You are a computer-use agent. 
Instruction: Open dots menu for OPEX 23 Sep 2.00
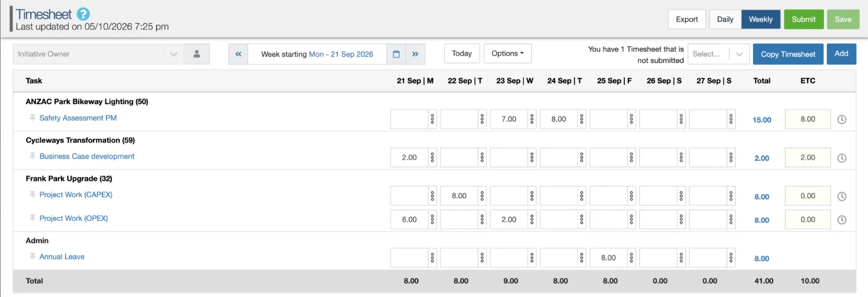click(x=532, y=219)
